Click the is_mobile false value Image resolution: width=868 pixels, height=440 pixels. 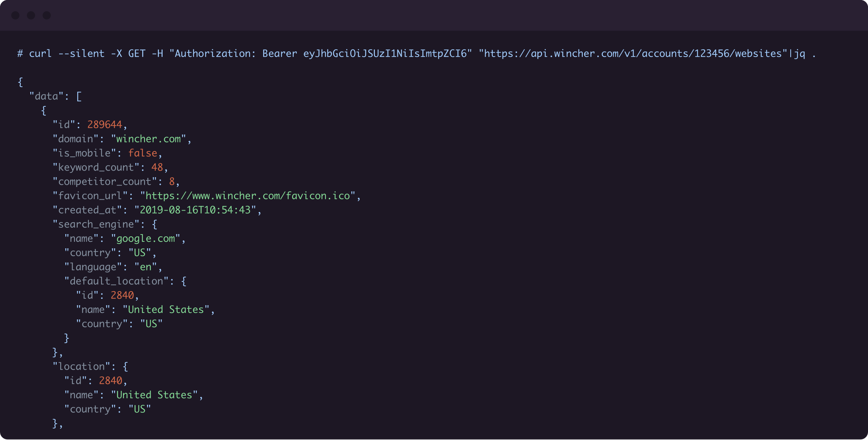[x=143, y=153]
